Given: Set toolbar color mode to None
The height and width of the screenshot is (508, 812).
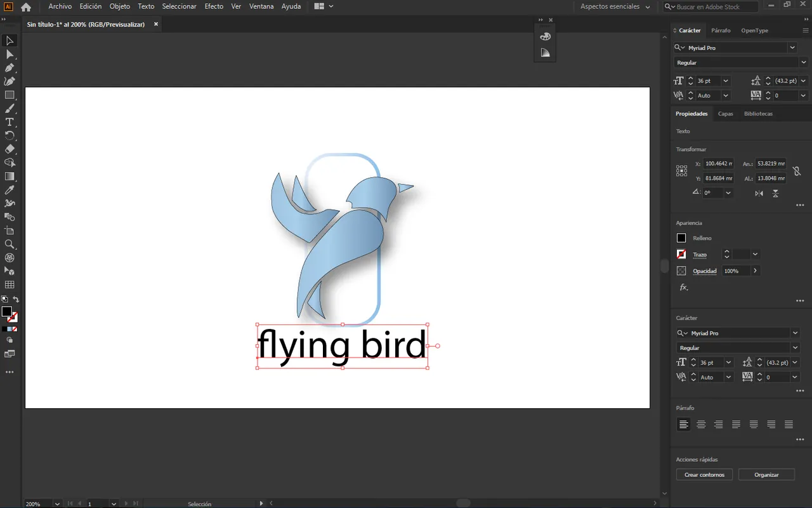Looking at the screenshot, I should 15,329.
